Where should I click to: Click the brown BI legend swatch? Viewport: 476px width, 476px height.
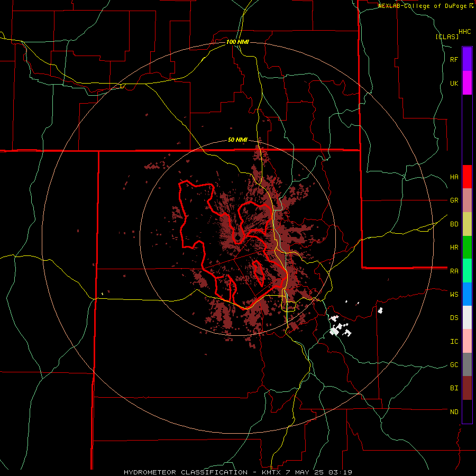coord(467,388)
